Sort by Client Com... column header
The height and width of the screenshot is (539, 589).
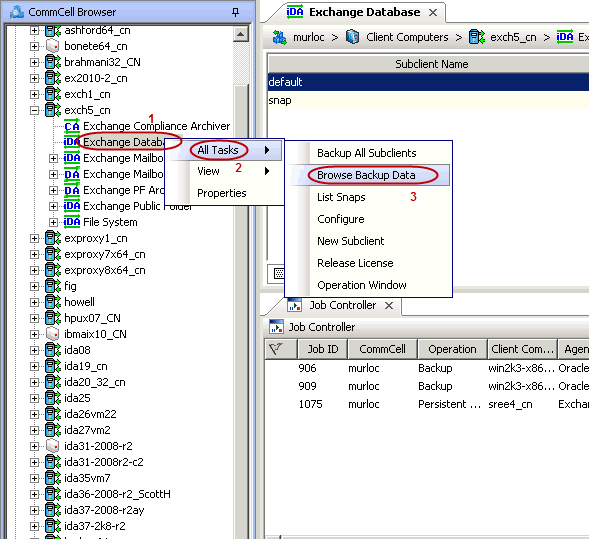523,349
